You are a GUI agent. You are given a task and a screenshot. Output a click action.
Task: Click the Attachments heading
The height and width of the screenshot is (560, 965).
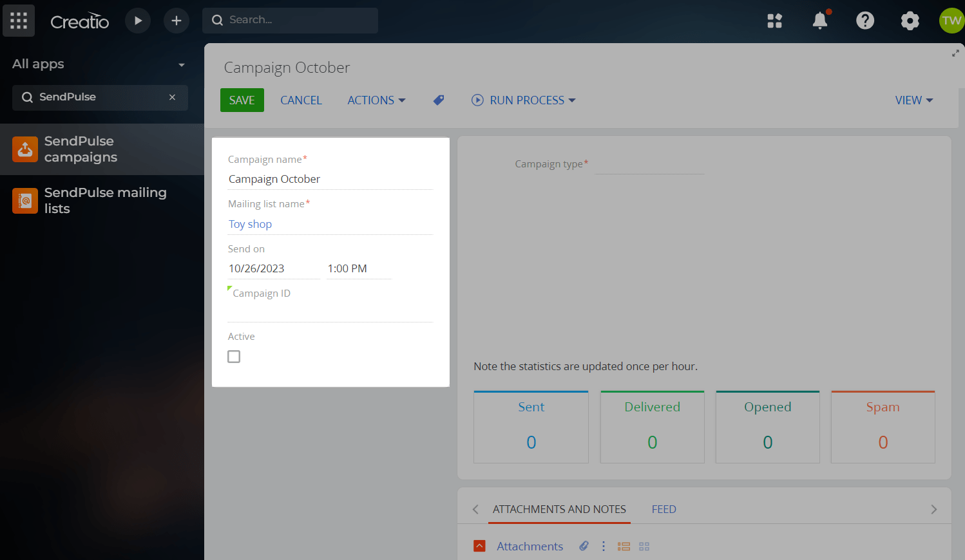click(x=530, y=546)
